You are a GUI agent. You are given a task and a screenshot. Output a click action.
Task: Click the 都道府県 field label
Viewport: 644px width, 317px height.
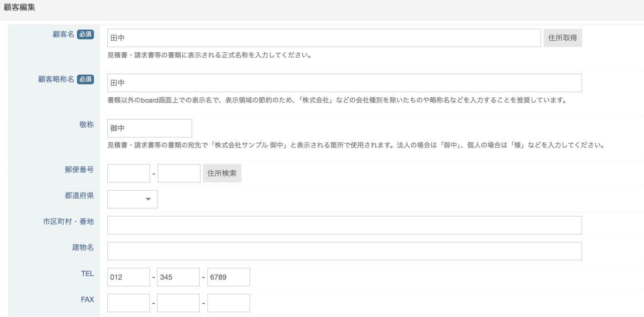coord(79,195)
